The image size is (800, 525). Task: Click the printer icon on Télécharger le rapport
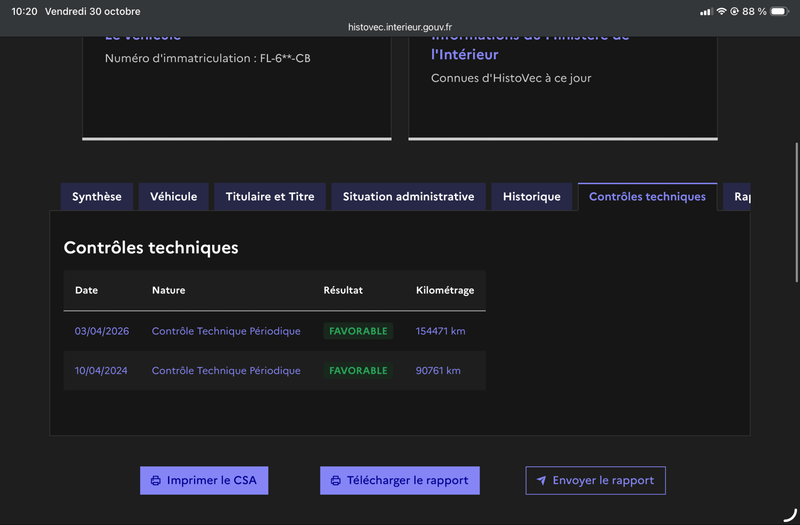[336, 481]
